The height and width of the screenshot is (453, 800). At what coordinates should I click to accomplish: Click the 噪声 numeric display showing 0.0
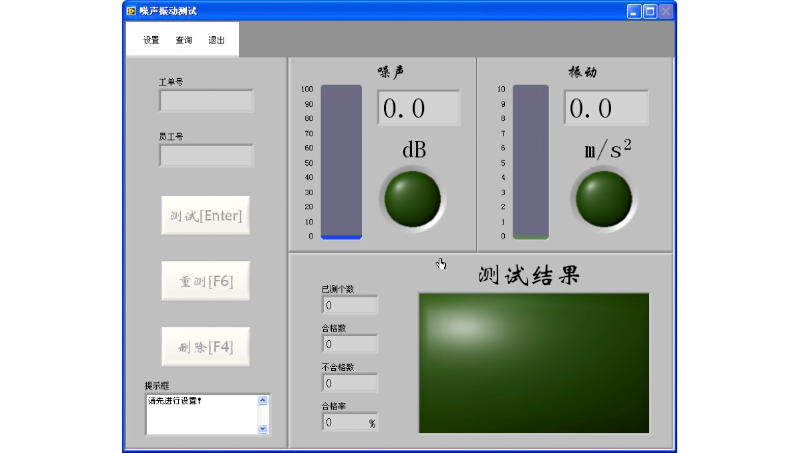pos(418,108)
